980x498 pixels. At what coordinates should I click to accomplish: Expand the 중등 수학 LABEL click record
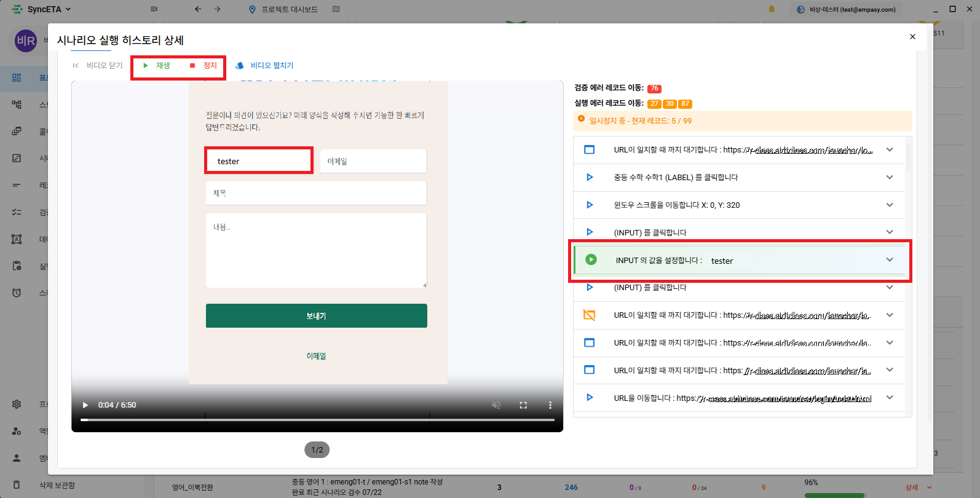click(890, 177)
